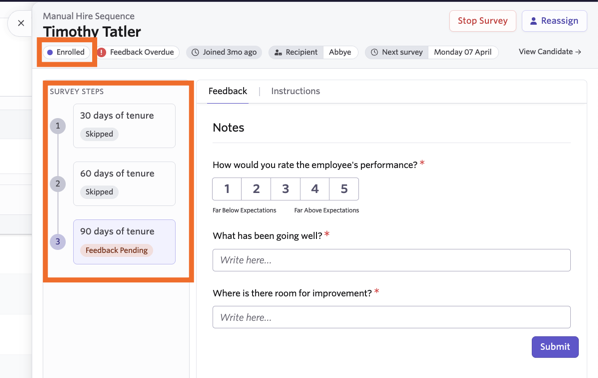The image size is (598, 378).
Task: Rate performance as 4
Action: 315,189
